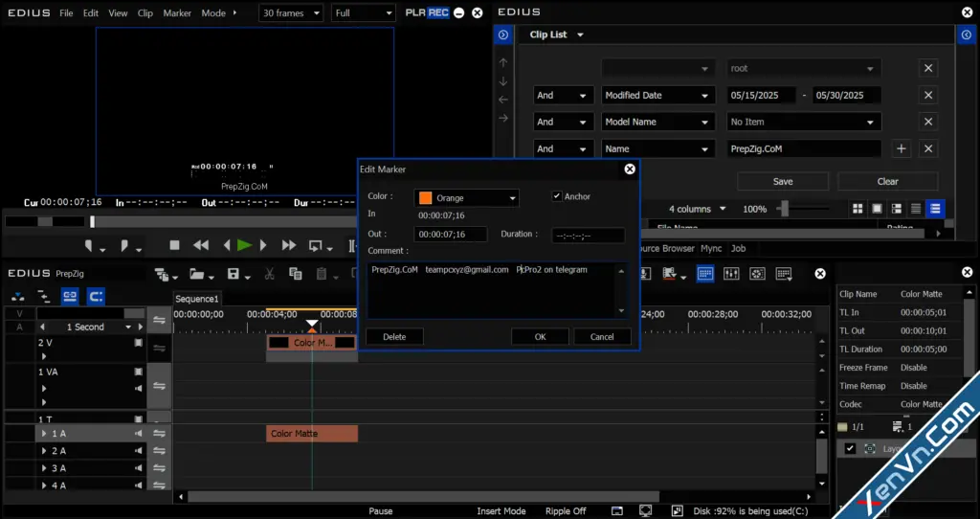The height and width of the screenshot is (519, 980).
Task: Toggle the ripple mode icon
Action: coord(44,297)
